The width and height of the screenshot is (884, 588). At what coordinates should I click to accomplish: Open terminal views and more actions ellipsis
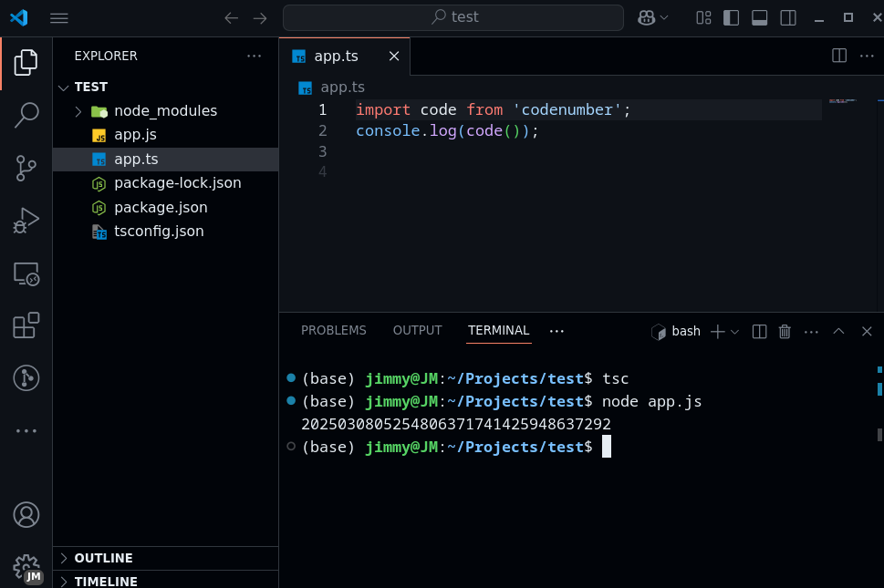pyautogui.click(x=811, y=332)
